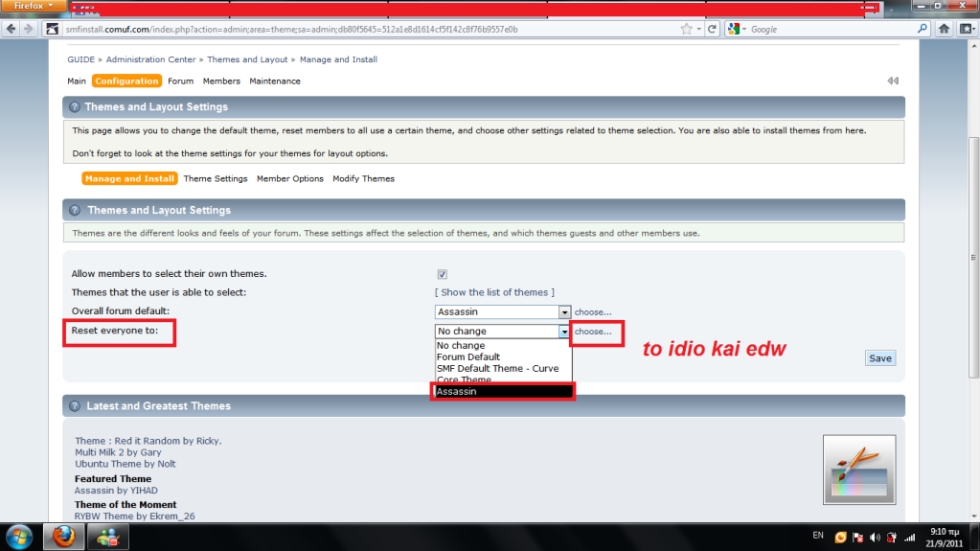Select Assassin in the reset dropdown list
Viewport: 980px width, 551px height.
click(503, 391)
